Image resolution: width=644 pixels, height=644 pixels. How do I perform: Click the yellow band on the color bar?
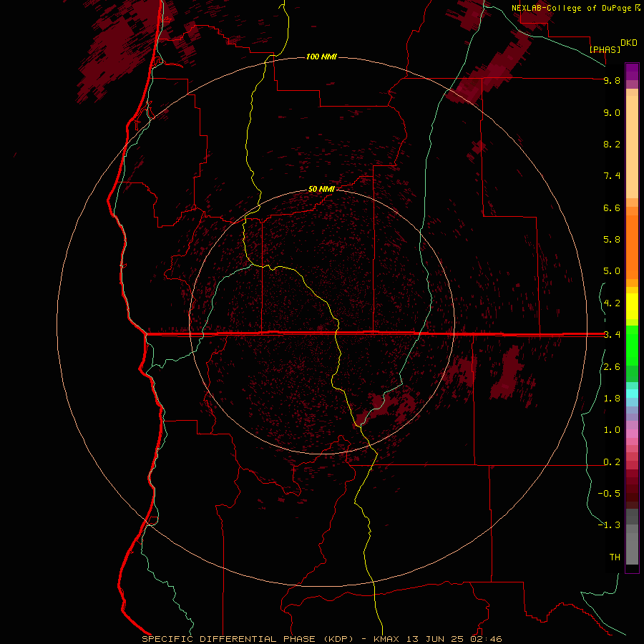tap(632, 306)
